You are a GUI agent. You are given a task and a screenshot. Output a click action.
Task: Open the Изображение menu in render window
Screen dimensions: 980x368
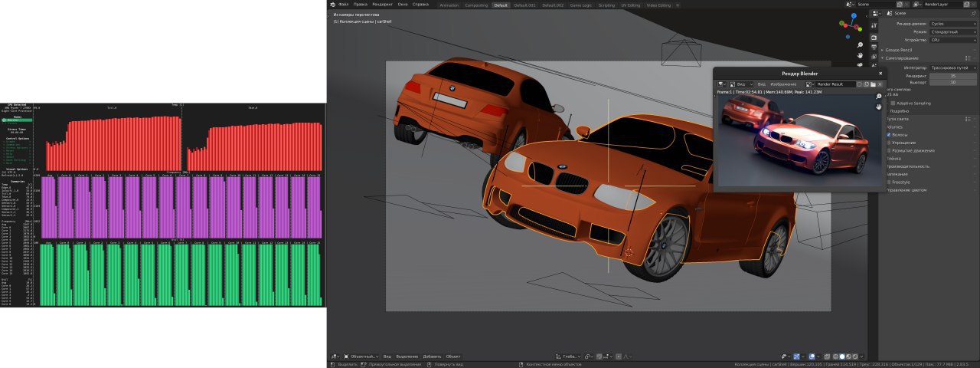pos(783,84)
